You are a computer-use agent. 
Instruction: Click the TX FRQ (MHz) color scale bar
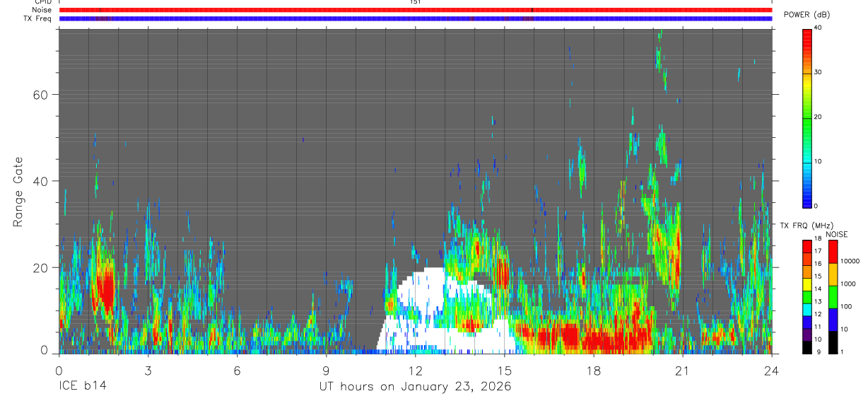click(x=807, y=296)
